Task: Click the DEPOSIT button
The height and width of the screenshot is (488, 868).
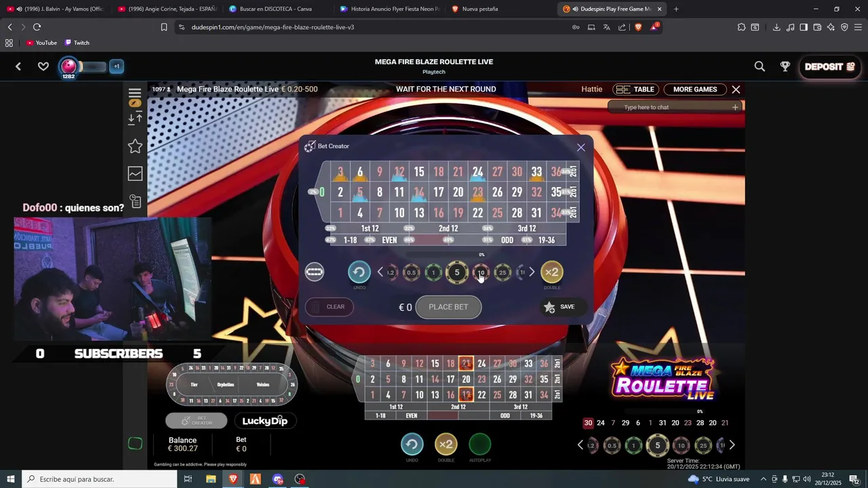Action: pyautogui.click(x=829, y=66)
